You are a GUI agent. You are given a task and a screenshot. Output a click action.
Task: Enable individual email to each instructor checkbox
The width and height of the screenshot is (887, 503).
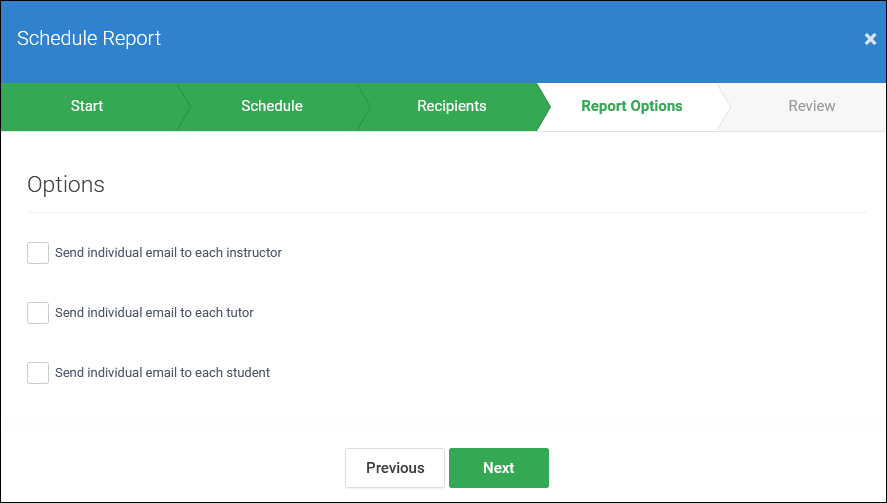pyautogui.click(x=38, y=253)
